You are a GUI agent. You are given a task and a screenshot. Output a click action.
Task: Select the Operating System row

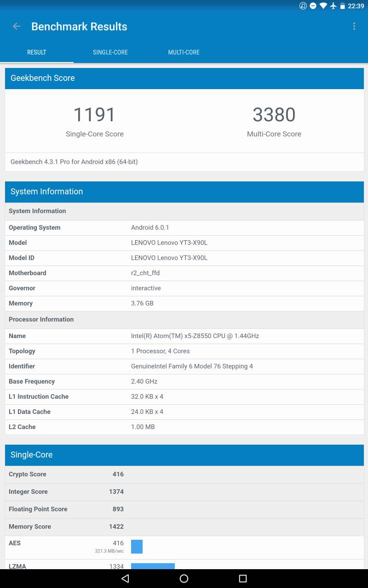184,228
